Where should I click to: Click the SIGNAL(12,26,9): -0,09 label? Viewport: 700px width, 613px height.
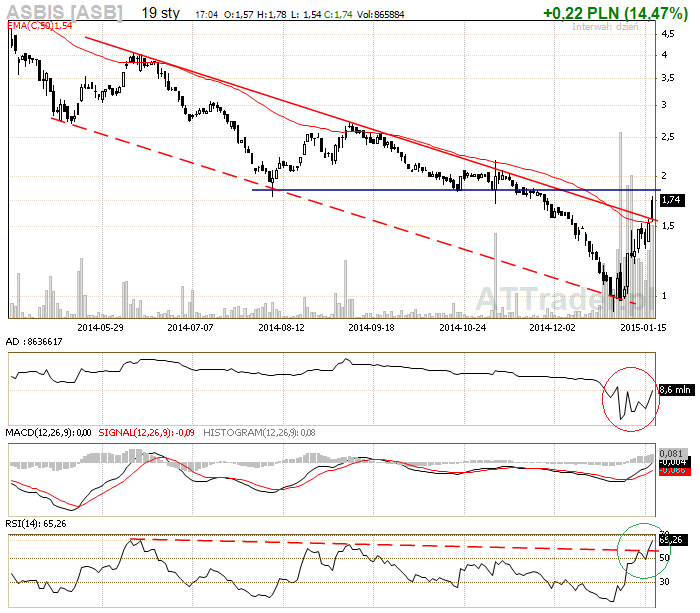click(146, 433)
